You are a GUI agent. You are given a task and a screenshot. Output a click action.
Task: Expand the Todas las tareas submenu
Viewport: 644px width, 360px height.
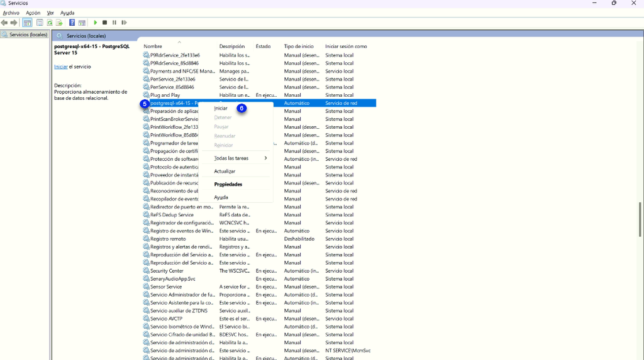(x=236, y=158)
